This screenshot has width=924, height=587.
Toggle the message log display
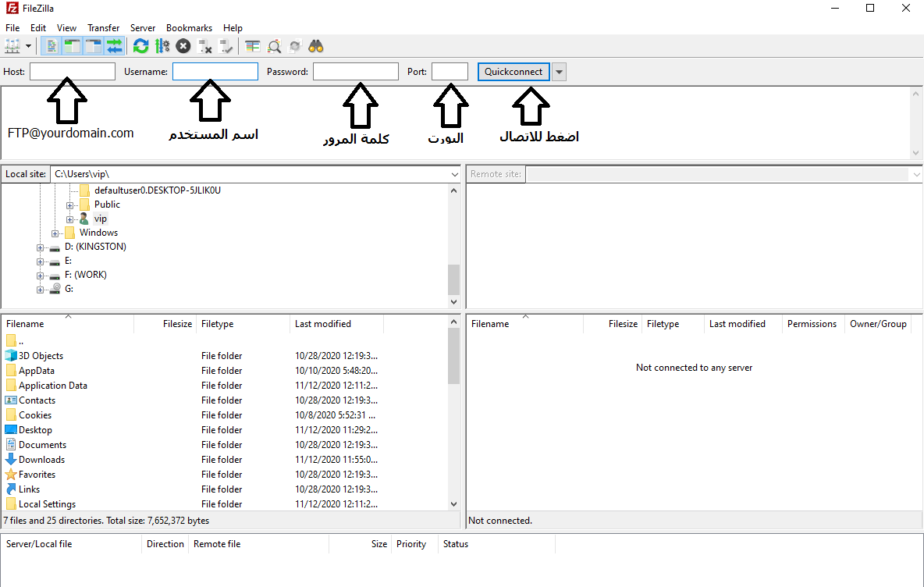point(52,46)
